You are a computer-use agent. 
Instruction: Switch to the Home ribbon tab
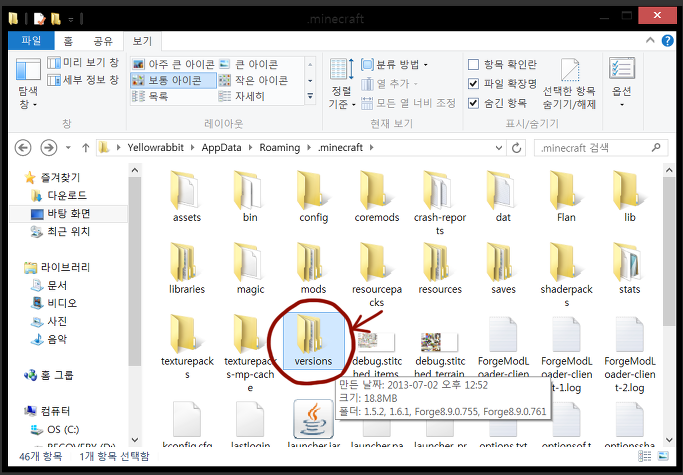(x=68, y=41)
